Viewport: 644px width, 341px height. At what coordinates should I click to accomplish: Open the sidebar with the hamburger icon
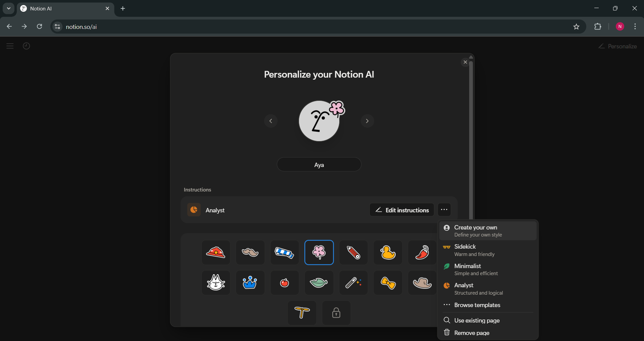tap(10, 46)
